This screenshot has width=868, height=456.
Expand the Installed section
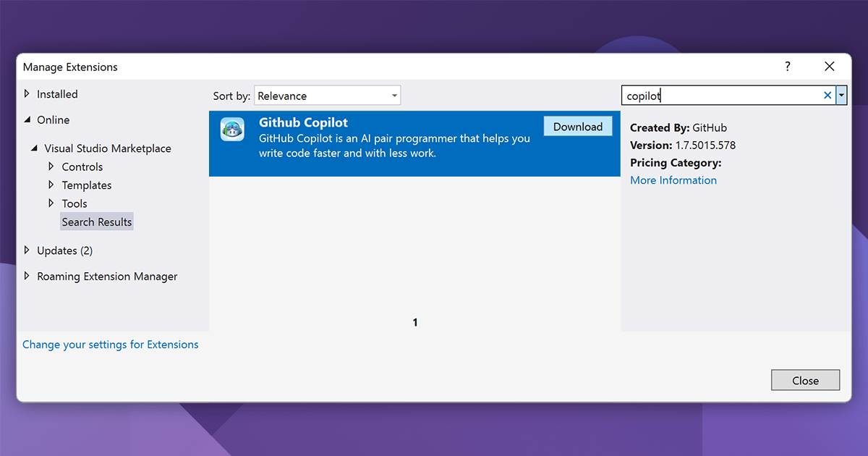point(28,93)
